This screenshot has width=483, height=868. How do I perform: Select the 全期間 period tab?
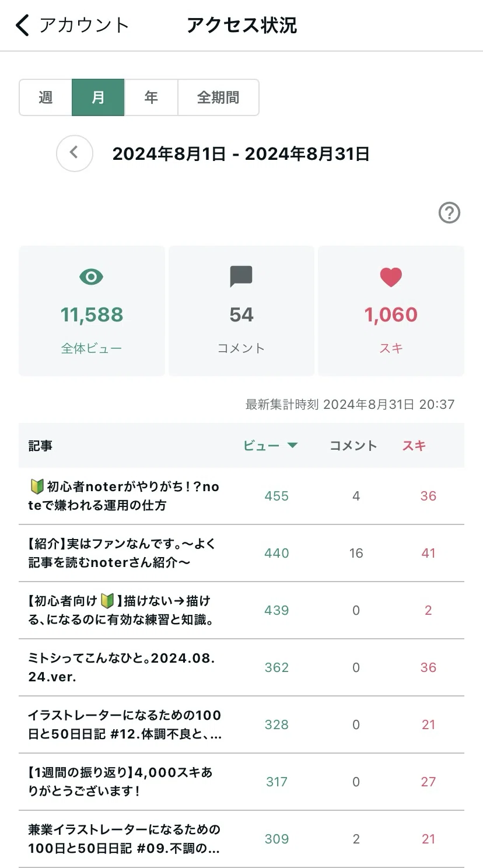coord(218,97)
